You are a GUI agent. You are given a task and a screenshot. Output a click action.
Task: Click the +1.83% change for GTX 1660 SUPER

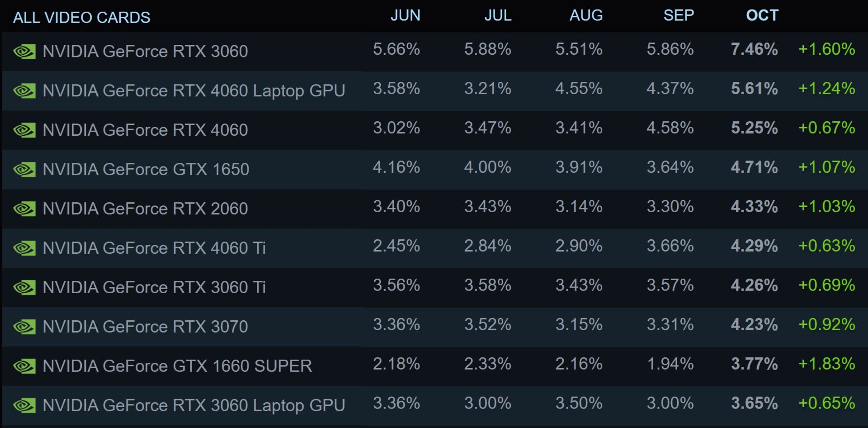(826, 364)
